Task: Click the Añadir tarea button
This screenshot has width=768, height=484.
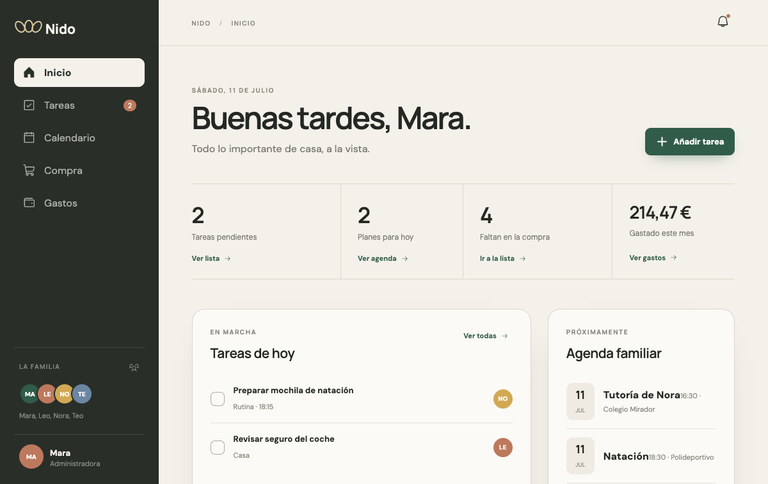Action: tap(690, 142)
